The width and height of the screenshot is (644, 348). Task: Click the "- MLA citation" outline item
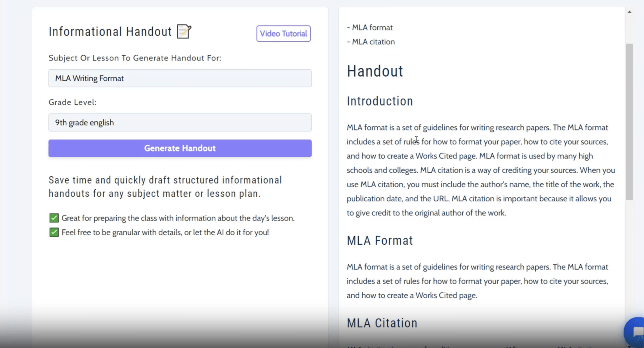coord(371,42)
